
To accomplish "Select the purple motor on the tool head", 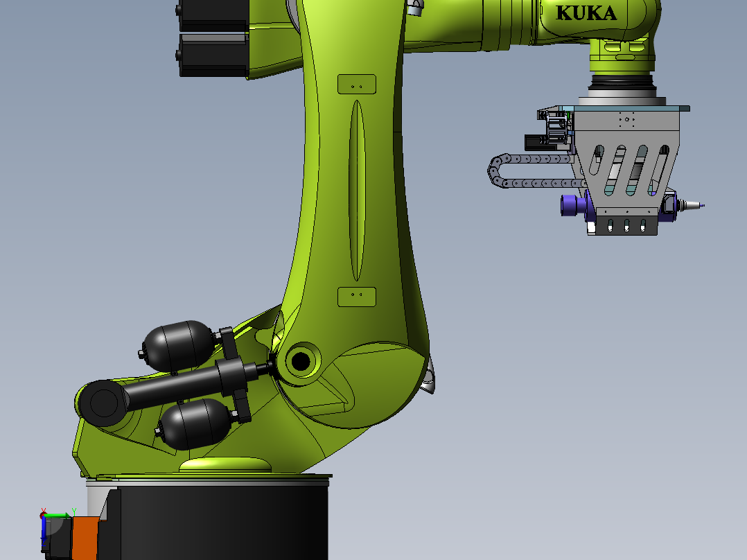I will pyautogui.click(x=574, y=205).
